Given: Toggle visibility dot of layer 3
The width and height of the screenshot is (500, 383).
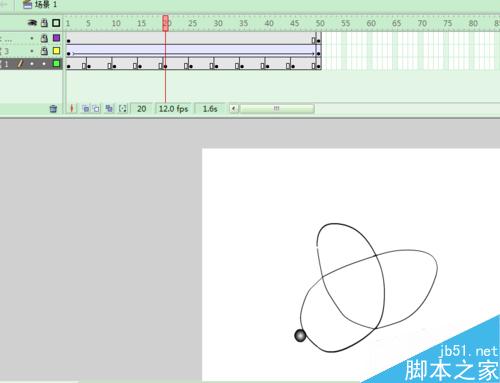Looking at the screenshot, I should [32, 51].
